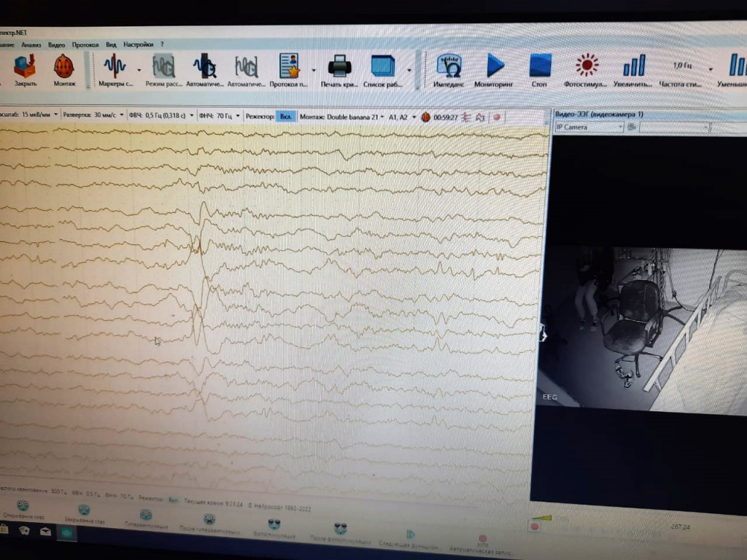Click the head icon beside 00:59:27 timer

[x=425, y=117]
